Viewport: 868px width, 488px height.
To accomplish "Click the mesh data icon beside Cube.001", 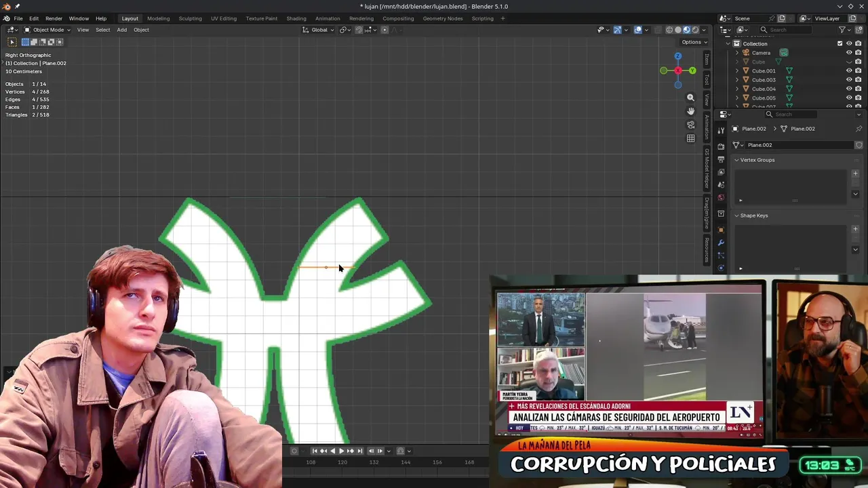I will [x=789, y=70].
